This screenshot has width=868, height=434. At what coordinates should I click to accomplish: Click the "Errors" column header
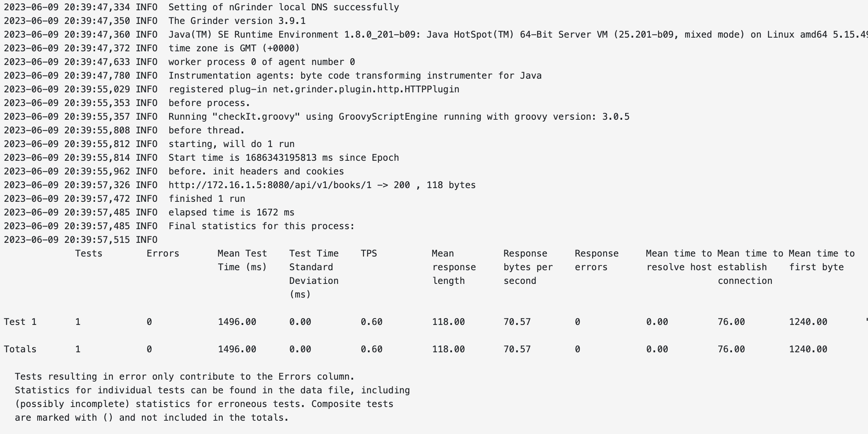click(163, 253)
